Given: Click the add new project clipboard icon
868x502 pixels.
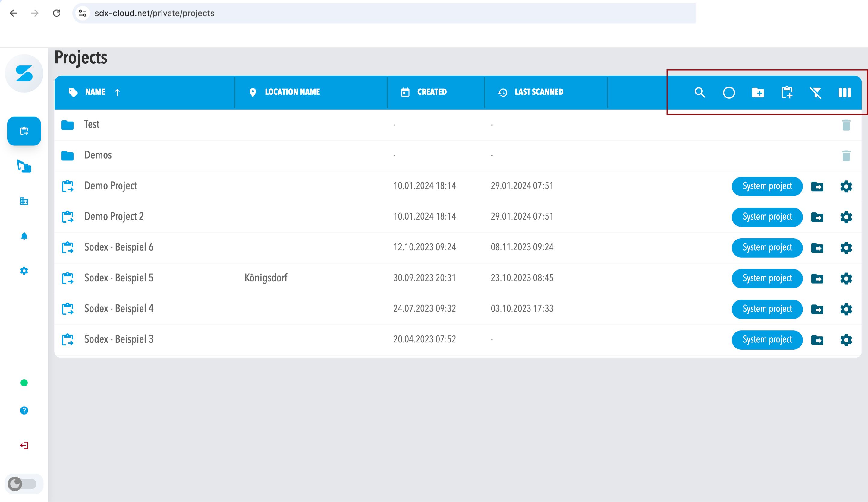Looking at the screenshot, I should click(787, 92).
